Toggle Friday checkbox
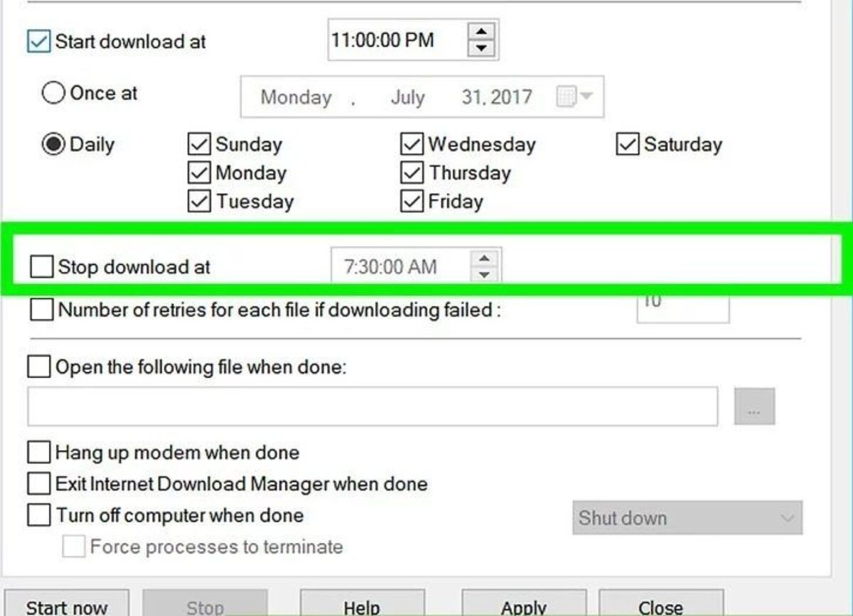The width and height of the screenshot is (853, 616). click(412, 201)
